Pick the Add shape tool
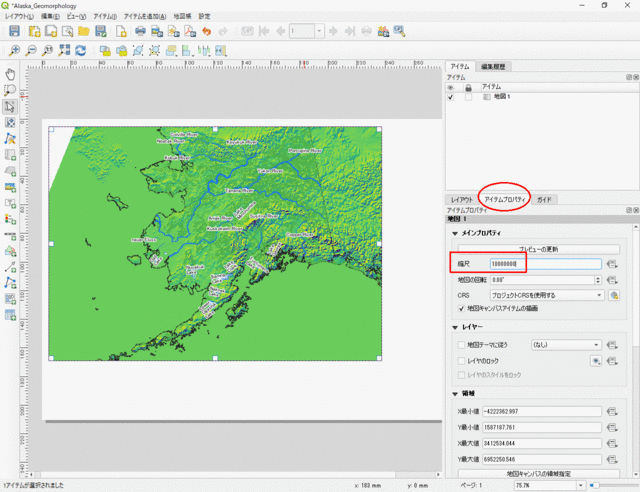Image resolution: width=640 pixels, height=492 pixels. (10, 252)
